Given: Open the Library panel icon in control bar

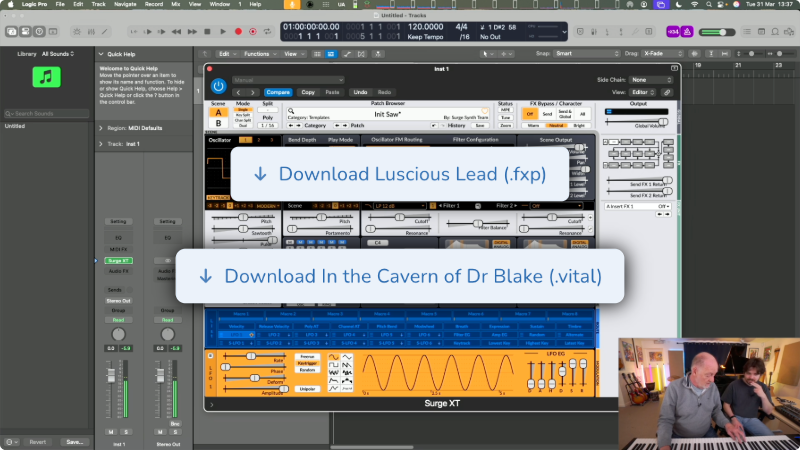Looking at the screenshot, I should point(11,32).
